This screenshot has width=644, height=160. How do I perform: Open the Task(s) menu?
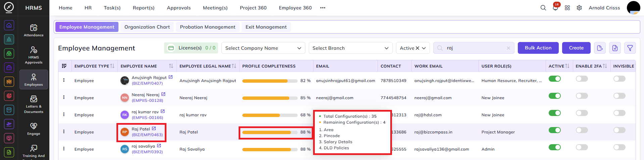(x=112, y=8)
